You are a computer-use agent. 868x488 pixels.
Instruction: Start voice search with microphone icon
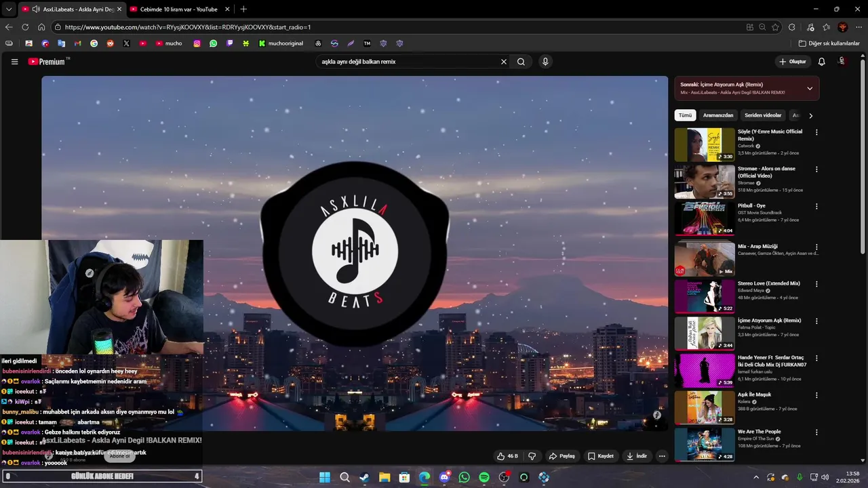pos(545,62)
